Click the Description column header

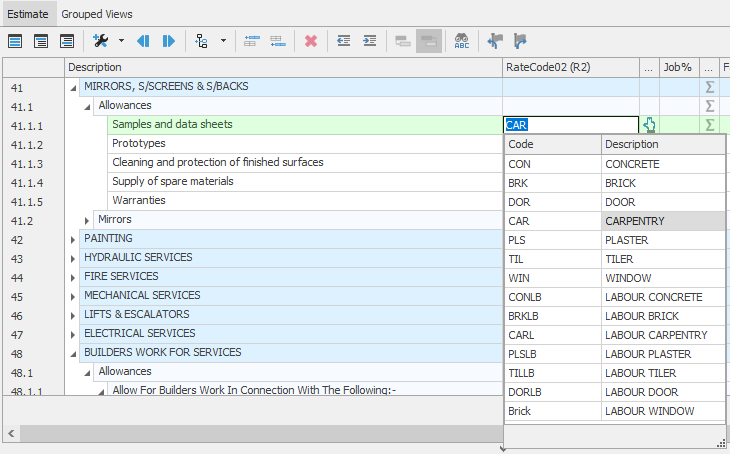[283, 68]
